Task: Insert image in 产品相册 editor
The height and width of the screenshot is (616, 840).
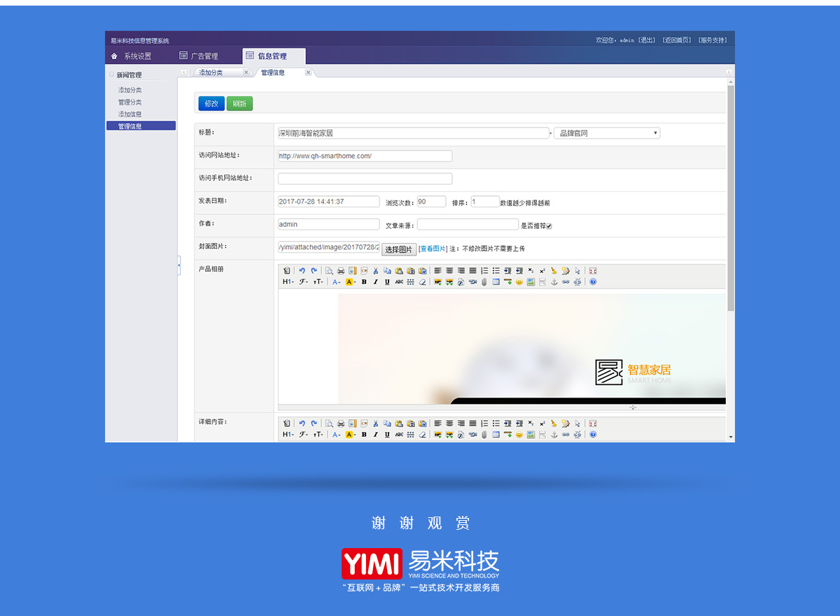Action: [x=437, y=282]
